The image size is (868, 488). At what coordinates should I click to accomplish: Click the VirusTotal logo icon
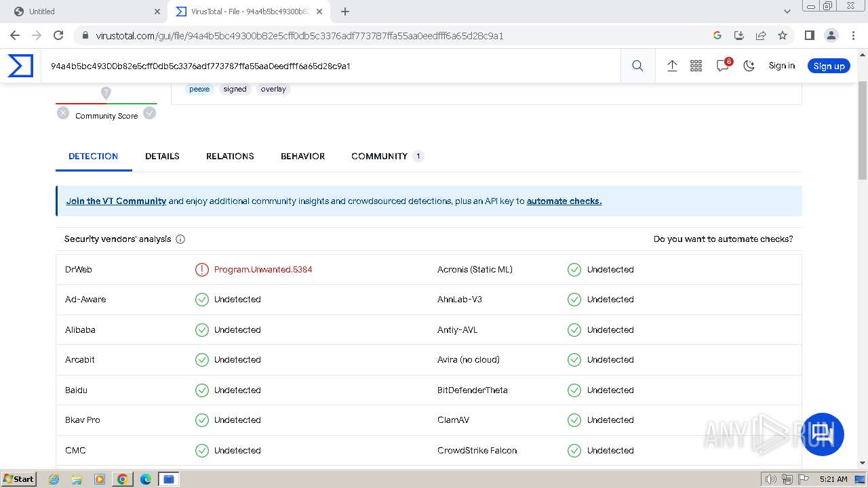[20, 66]
